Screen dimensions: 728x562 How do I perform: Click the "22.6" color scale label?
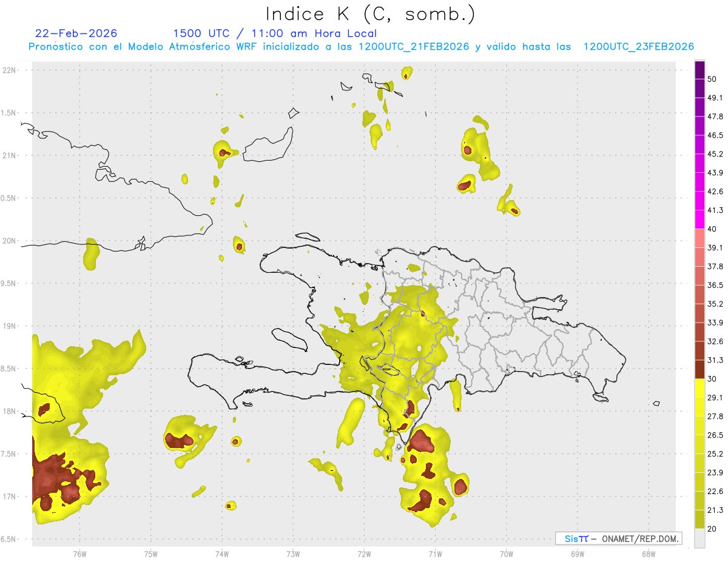[x=715, y=492]
